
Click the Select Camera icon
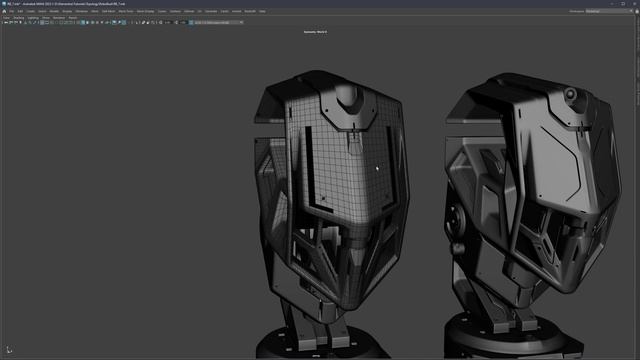coord(6,22)
